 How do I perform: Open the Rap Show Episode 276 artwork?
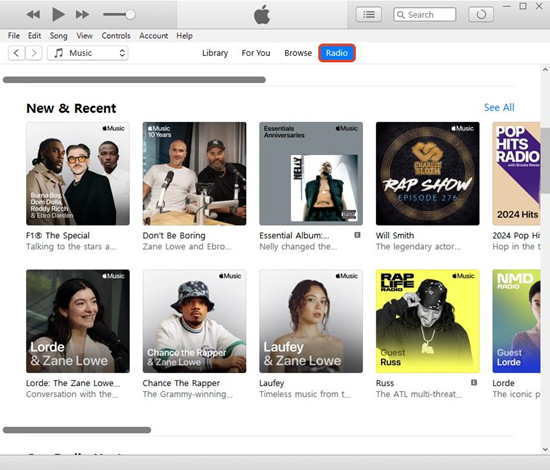tap(428, 174)
